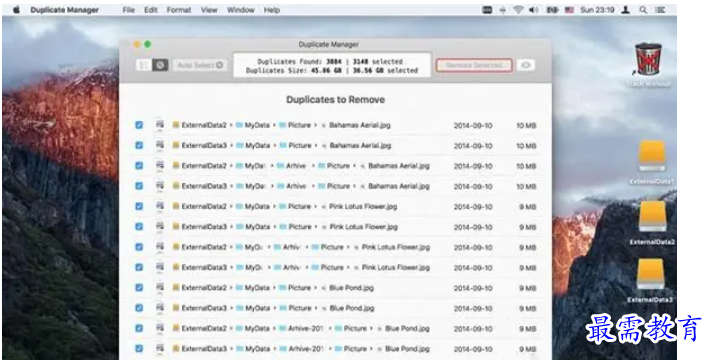Screen dimensions: 710x360
Task: Uncheck ExternalData3 Arhive › Picture Bahamas Aerial.jpg
Action: [x=139, y=186]
